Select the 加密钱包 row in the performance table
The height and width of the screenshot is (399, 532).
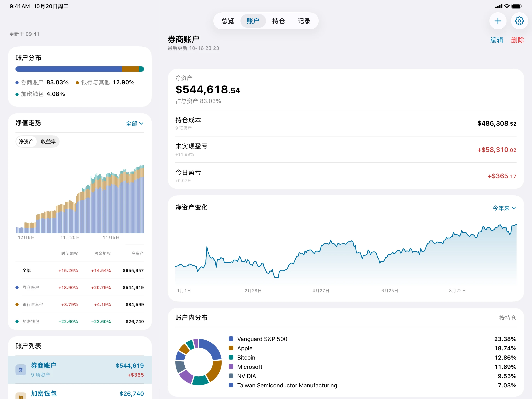coord(80,321)
